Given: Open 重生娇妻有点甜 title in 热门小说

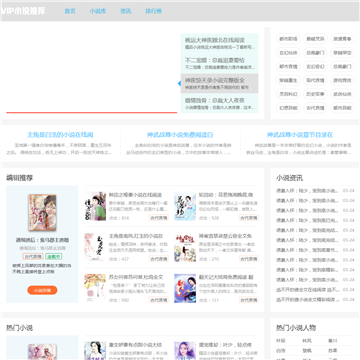Looking at the screenshot, I should [x=136, y=345].
